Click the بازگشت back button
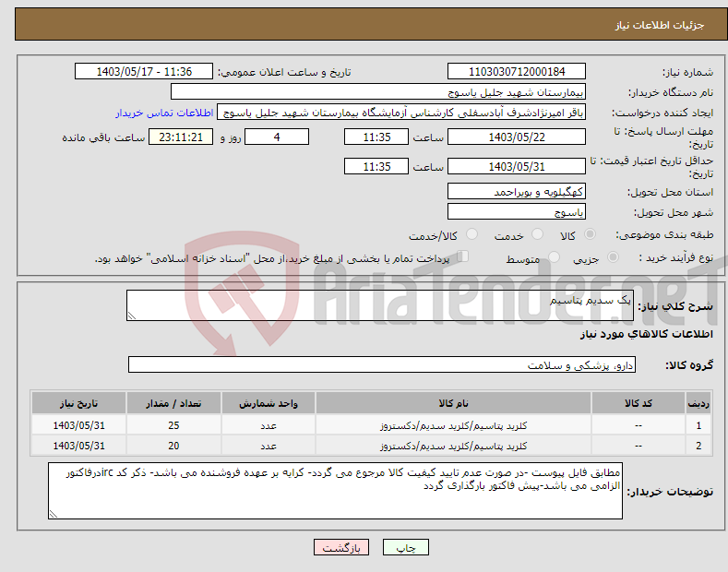 click(341, 547)
